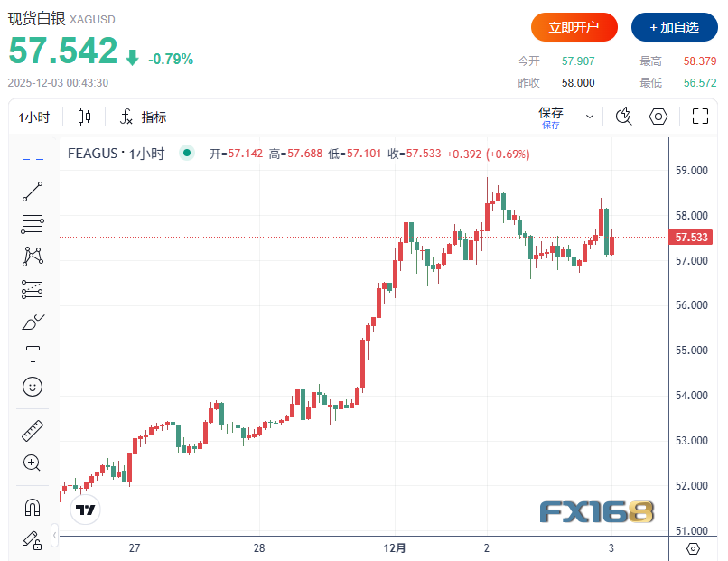The height and width of the screenshot is (561, 728).
Task: Click the 加自选 button
Action: 674,27
